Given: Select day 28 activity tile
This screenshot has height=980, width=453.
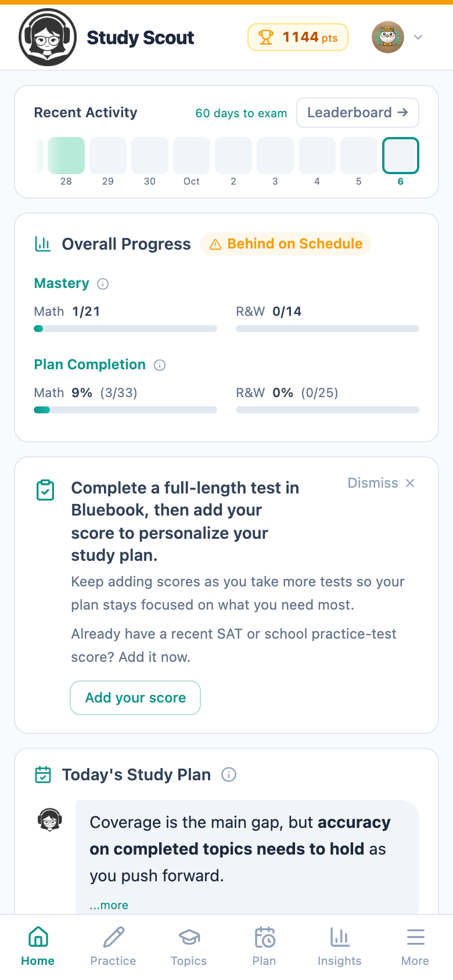Looking at the screenshot, I should click(x=66, y=156).
